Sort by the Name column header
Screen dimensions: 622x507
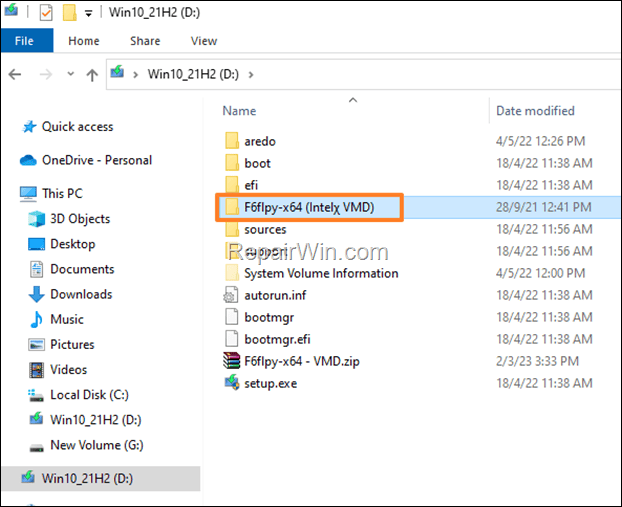point(239,111)
